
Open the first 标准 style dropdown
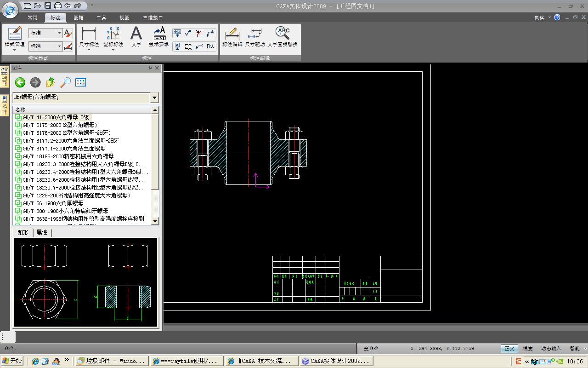(59, 33)
